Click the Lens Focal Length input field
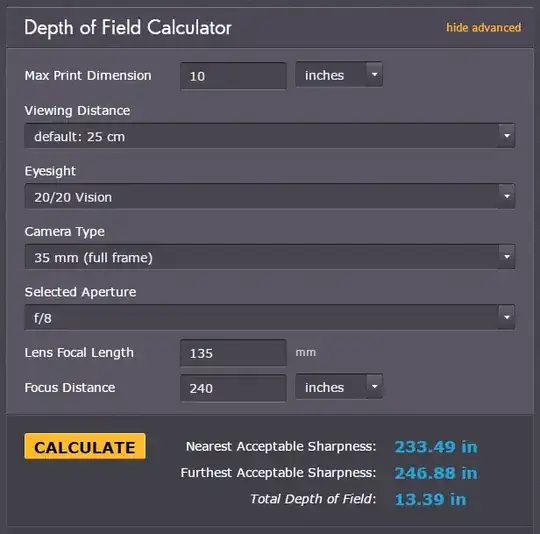Screen dimensions: 540x534 coord(233,353)
